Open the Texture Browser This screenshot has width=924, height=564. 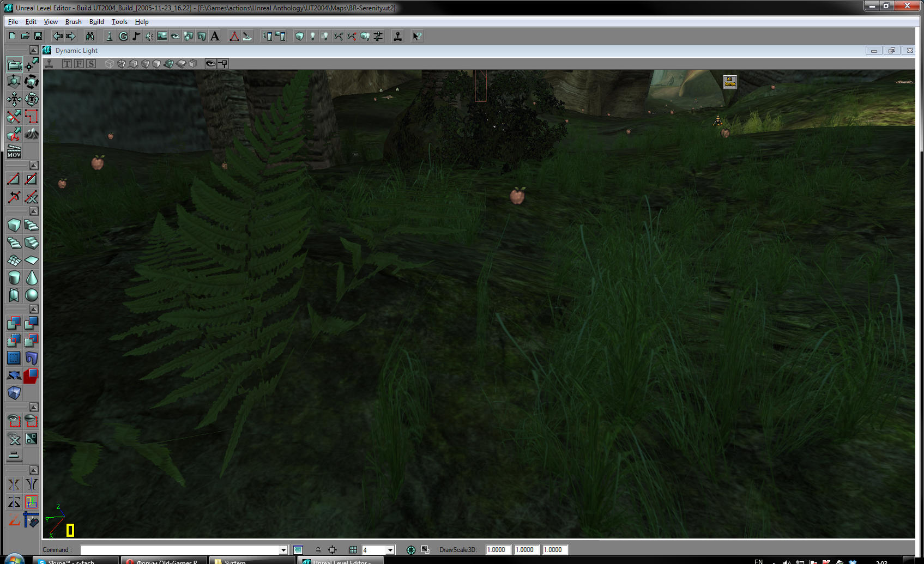tap(162, 36)
